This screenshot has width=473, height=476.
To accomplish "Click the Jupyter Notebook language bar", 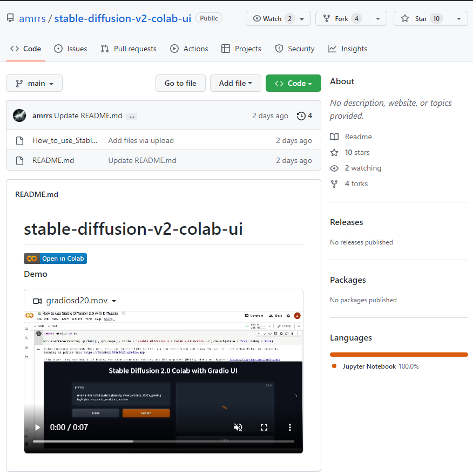I will click(x=398, y=355).
